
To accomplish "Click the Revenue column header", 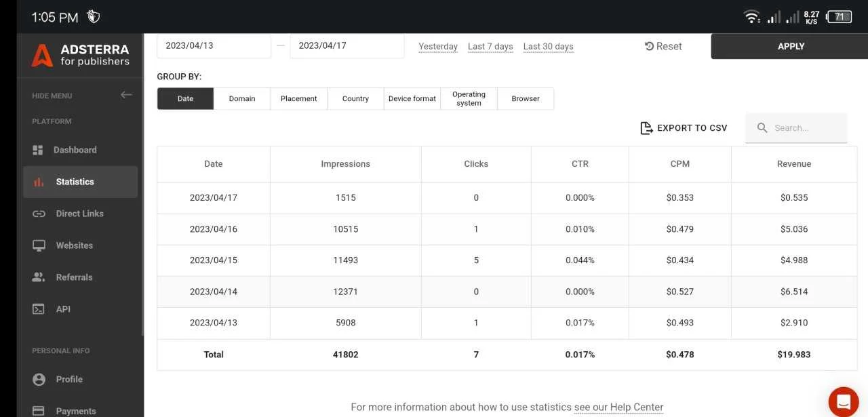I will [794, 164].
